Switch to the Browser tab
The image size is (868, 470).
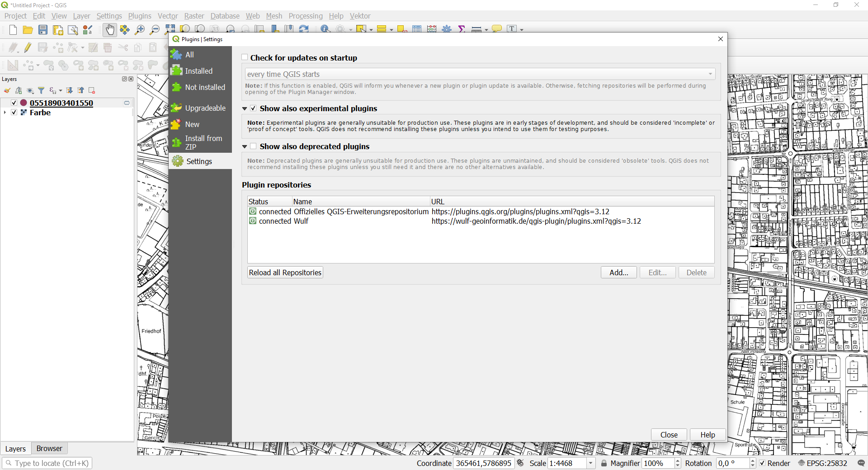click(49, 449)
